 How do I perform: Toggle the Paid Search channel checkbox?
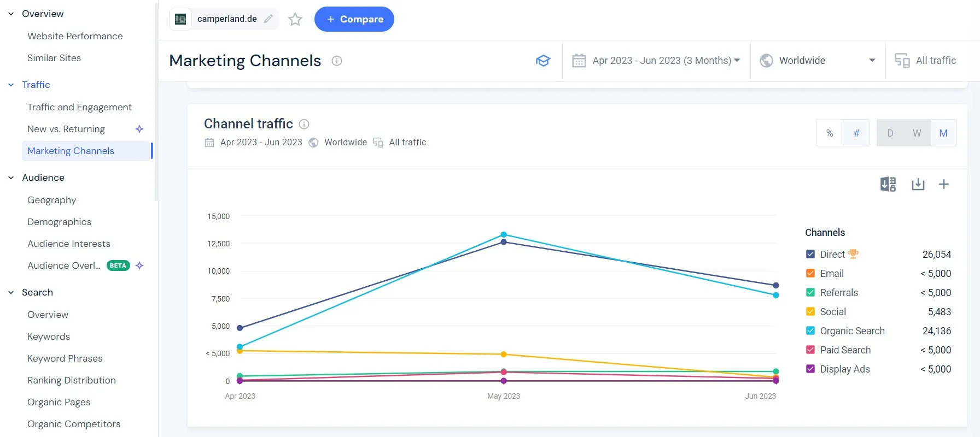point(810,350)
